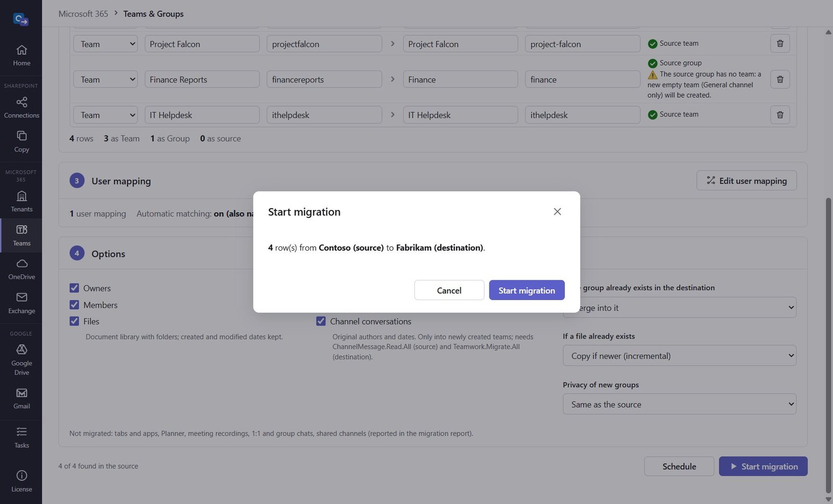This screenshot has height=504, width=833.
Task: Click the app logo at top left
Action: click(21, 19)
